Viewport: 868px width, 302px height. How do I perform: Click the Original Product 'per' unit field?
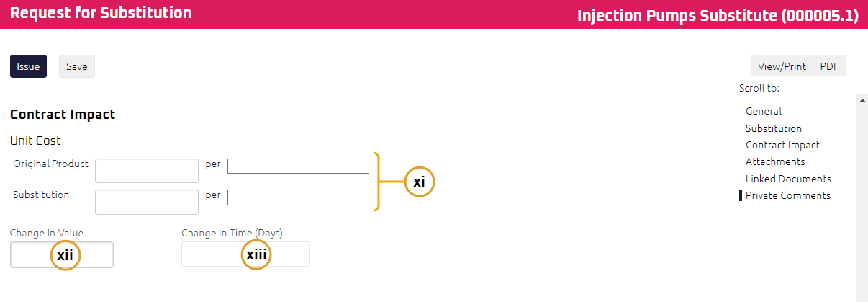tap(298, 166)
